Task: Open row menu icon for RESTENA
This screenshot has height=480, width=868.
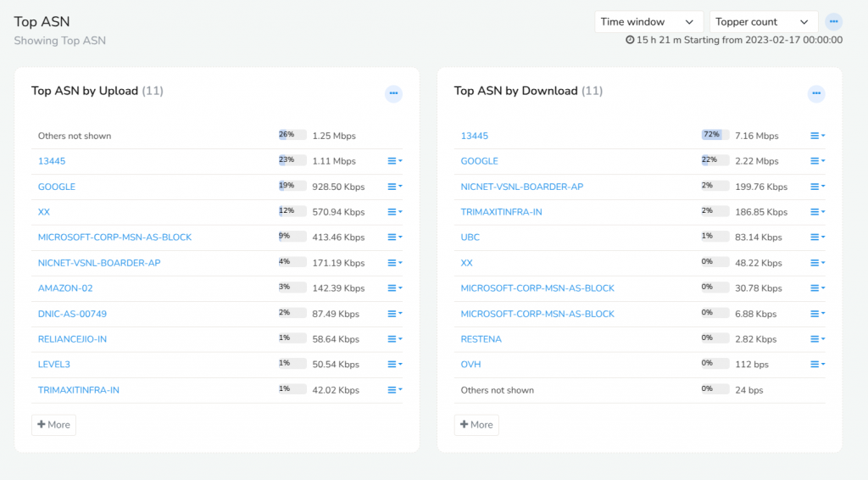Action: tap(818, 339)
